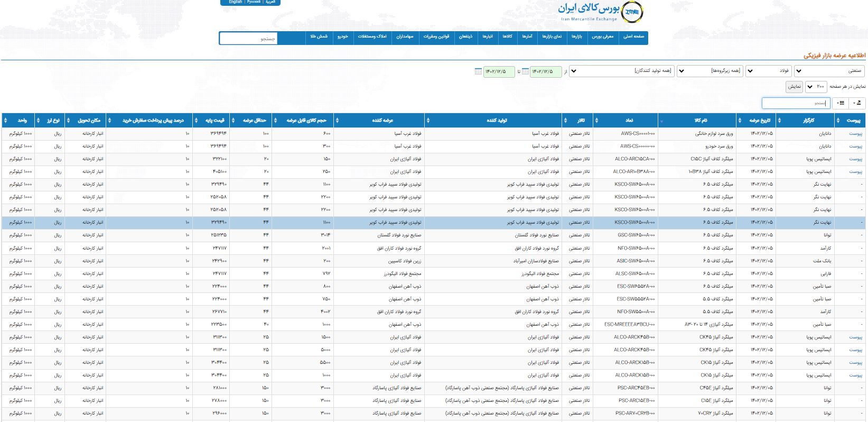Select symbol cell ESC-MREEEEA3BCU-00
The height and width of the screenshot is (422, 868).
626,324
